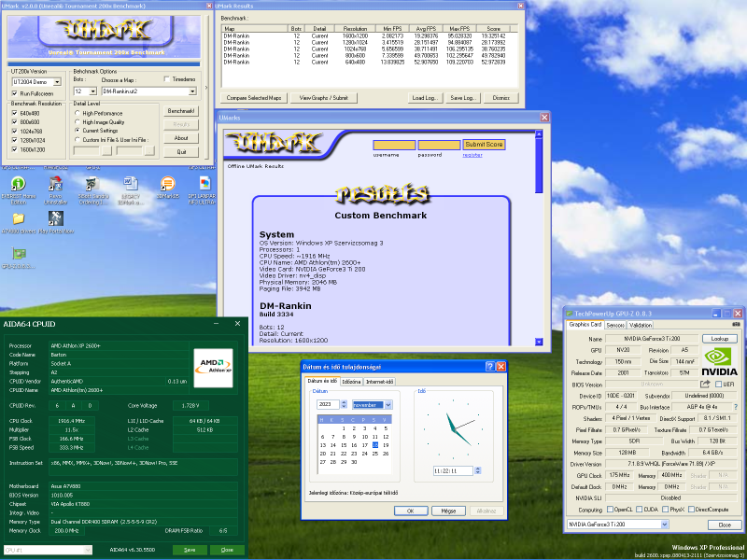Click the Lookup button in GPU-Z
This screenshot has width=747, height=560.
click(719, 339)
